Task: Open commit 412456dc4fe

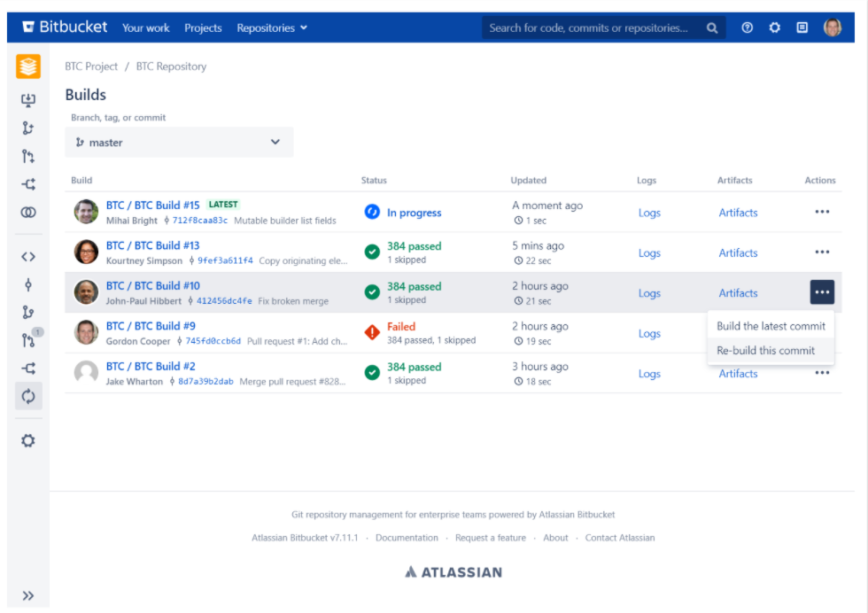Action: pos(224,301)
